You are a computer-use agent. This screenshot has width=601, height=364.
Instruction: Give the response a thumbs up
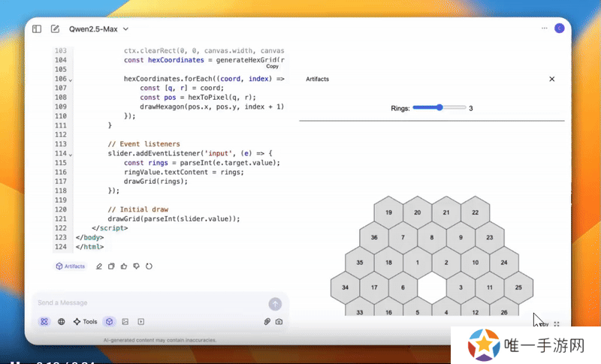click(x=124, y=266)
